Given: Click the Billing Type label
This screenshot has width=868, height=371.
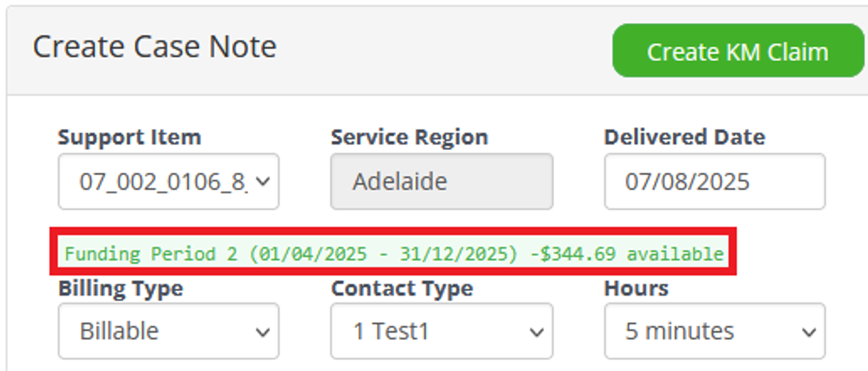Looking at the screenshot, I should (x=120, y=288).
